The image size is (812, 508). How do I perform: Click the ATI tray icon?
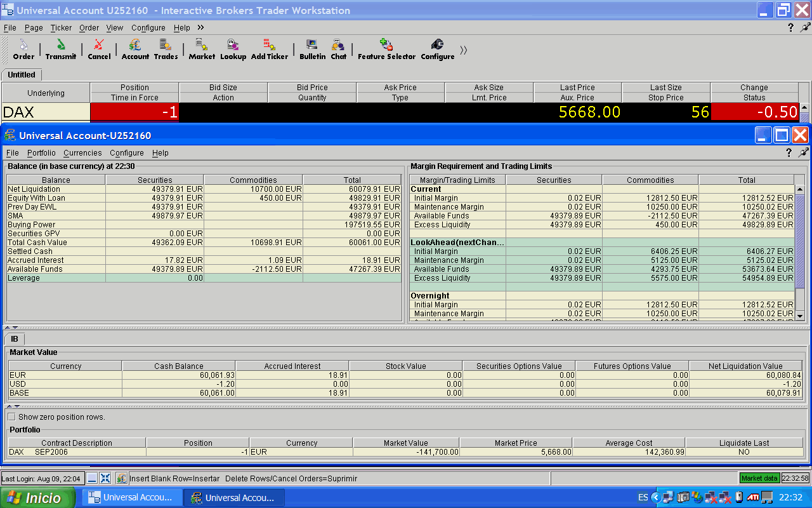click(754, 497)
